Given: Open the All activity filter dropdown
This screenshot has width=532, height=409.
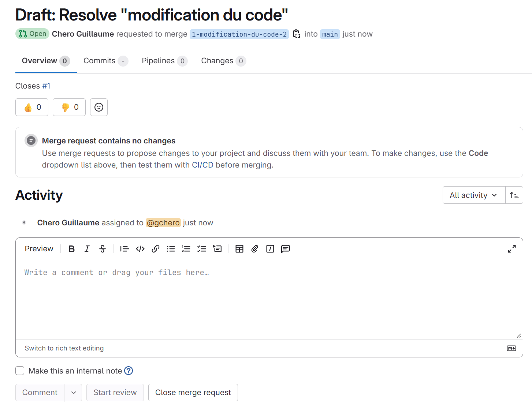Looking at the screenshot, I should [x=473, y=195].
